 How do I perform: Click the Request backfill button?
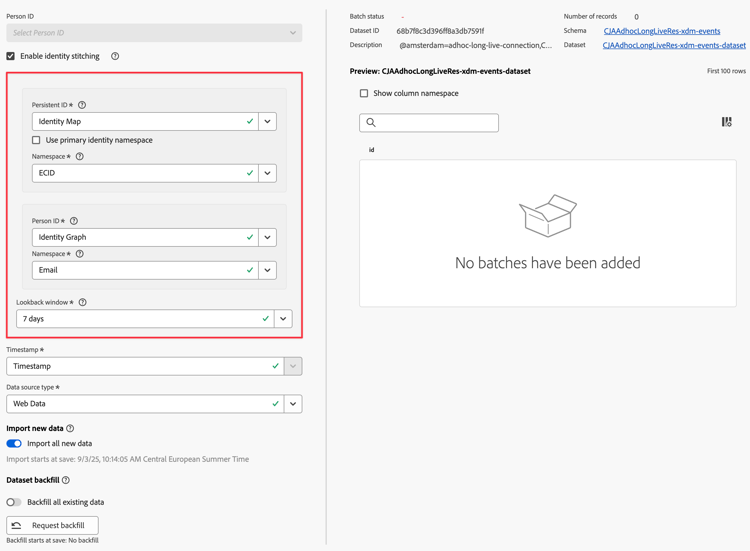click(x=53, y=525)
